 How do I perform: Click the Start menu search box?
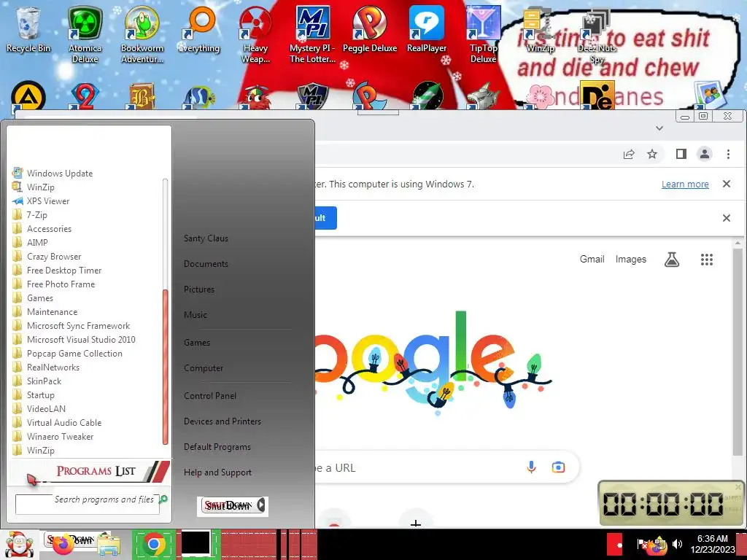(88, 504)
